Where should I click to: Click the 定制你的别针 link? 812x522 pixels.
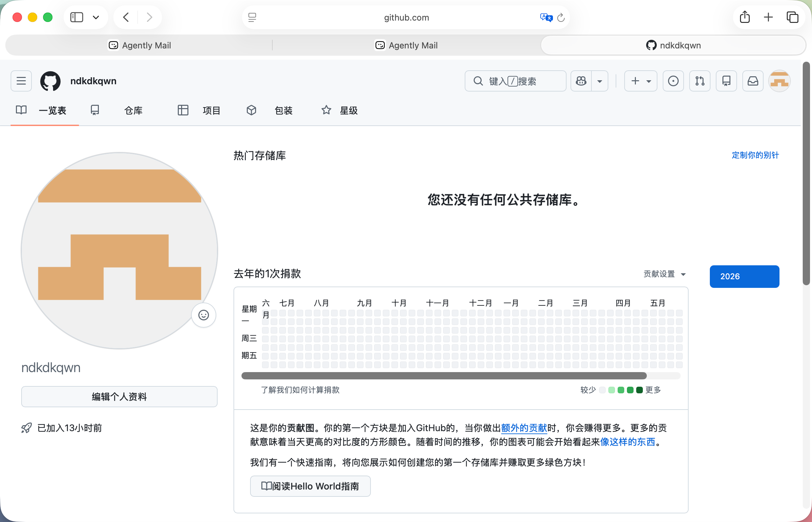click(x=755, y=155)
